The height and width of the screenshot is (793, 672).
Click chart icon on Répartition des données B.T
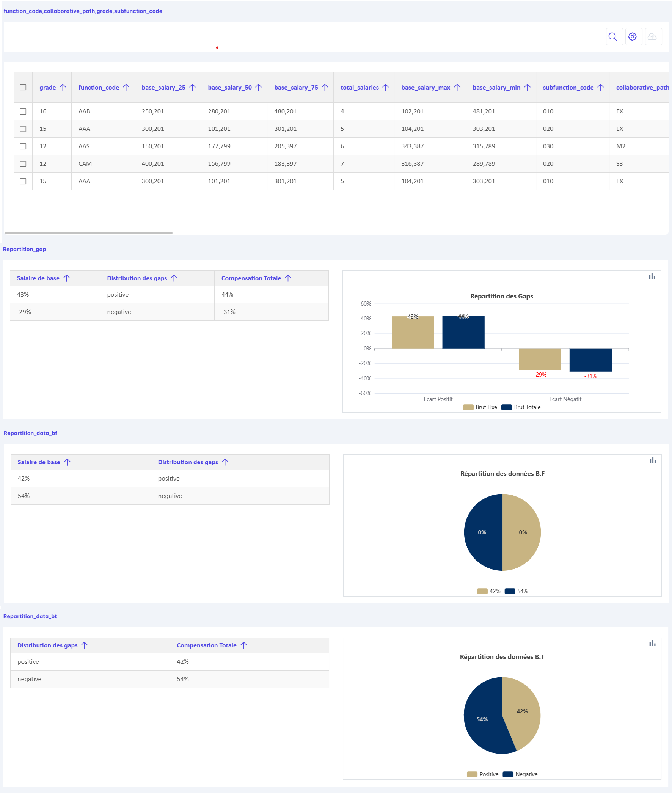652,643
